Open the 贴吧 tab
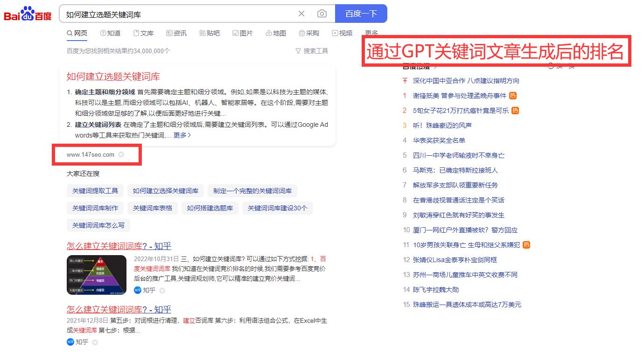The image size is (644, 354). coord(210,33)
